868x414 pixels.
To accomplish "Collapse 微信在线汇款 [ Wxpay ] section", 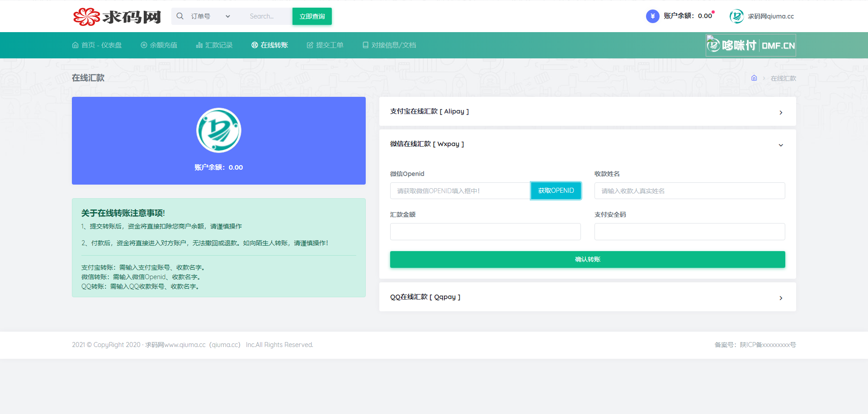I will pyautogui.click(x=587, y=144).
